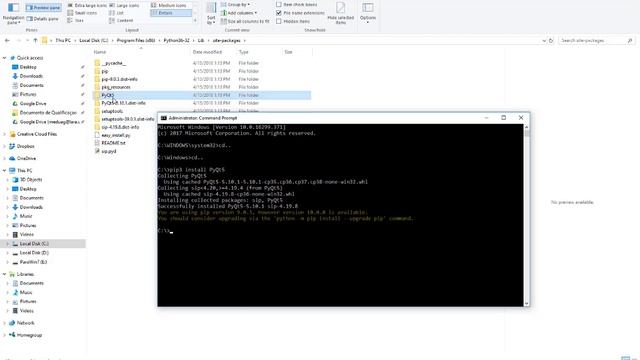Go up one folder level arrow
The width and height of the screenshot is (640, 360).
coord(35,40)
